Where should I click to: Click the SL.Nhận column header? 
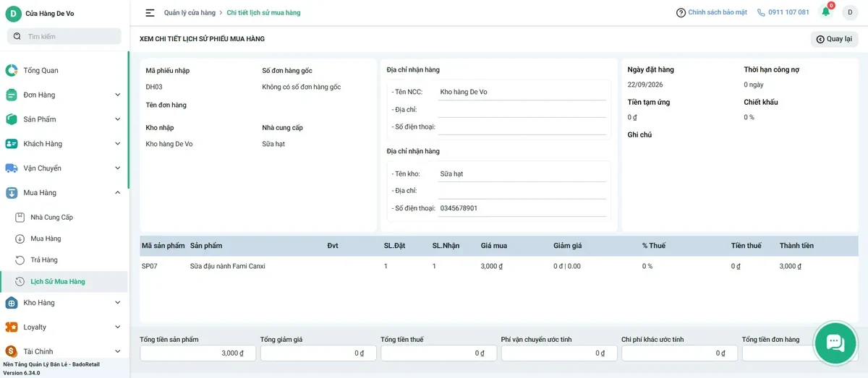(446, 246)
